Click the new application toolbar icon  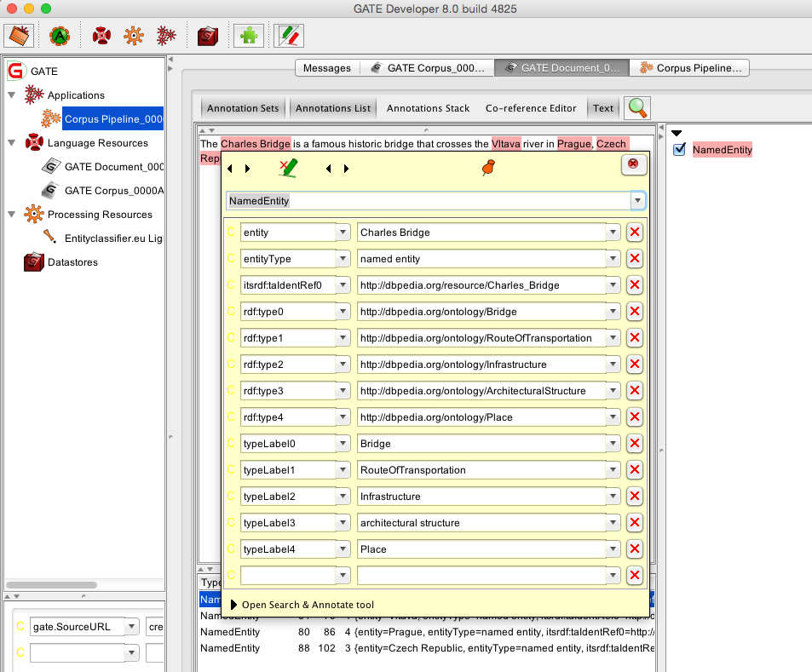[x=166, y=36]
